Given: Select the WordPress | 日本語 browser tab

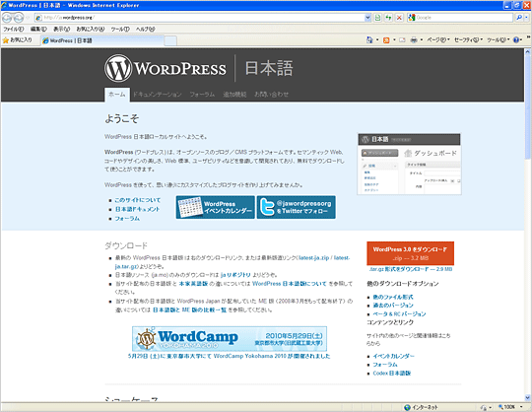Looking at the screenshot, I should coord(102,40).
